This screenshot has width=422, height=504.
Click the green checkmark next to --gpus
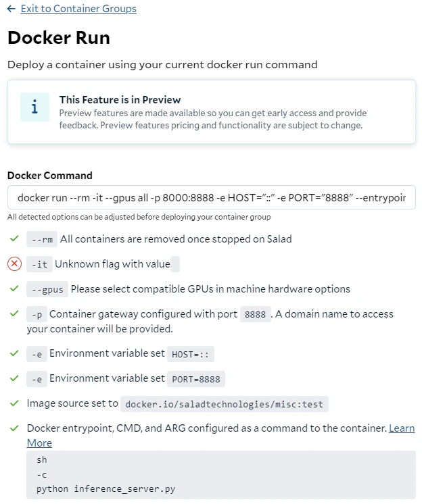coord(14,288)
